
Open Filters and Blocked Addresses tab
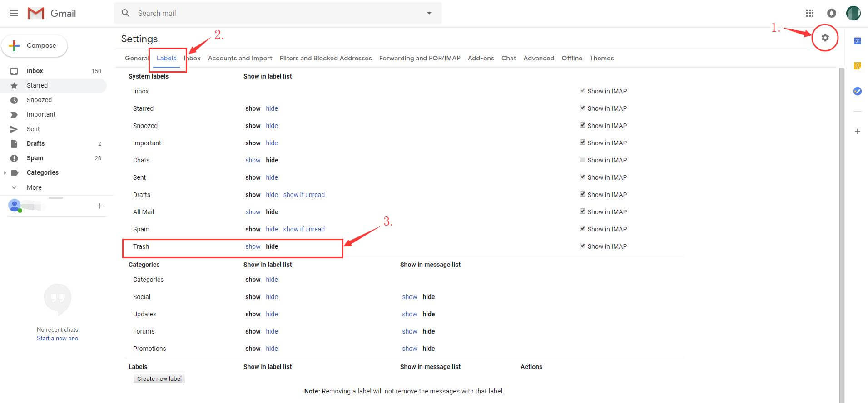tap(326, 58)
